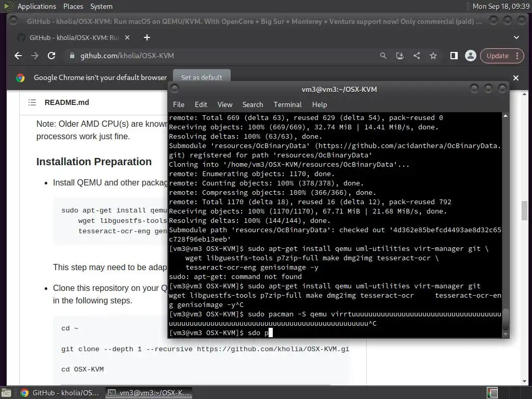
Task: Close the GitHub OSX-KVM tab
Action: [127, 37]
